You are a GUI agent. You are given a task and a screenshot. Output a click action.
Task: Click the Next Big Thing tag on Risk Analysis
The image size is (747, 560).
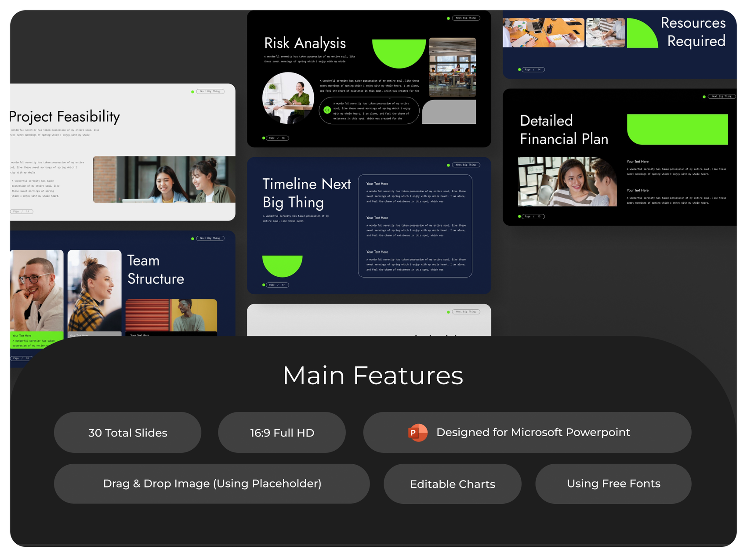pyautogui.click(x=466, y=18)
